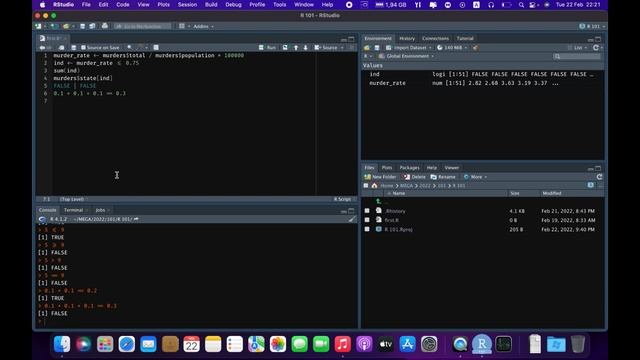
Task: Open the Session menu
Action: 187,5
